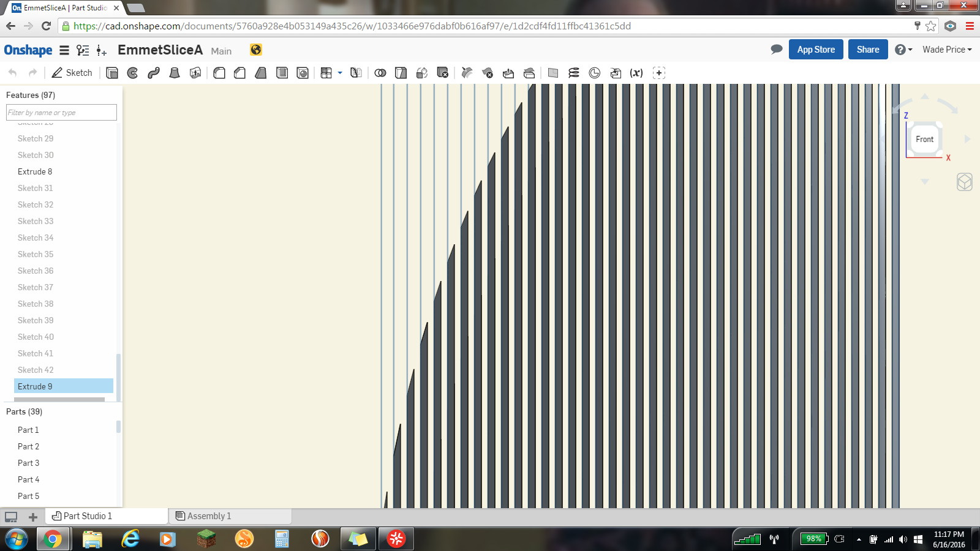This screenshot has height=551, width=980.
Task: Open the Onshape hamburger menu
Action: click(x=64, y=50)
